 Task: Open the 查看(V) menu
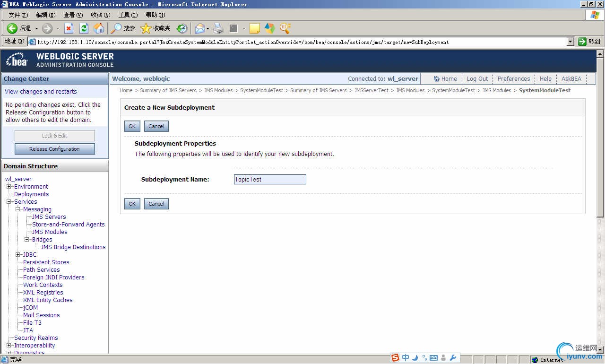pyautogui.click(x=73, y=15)
